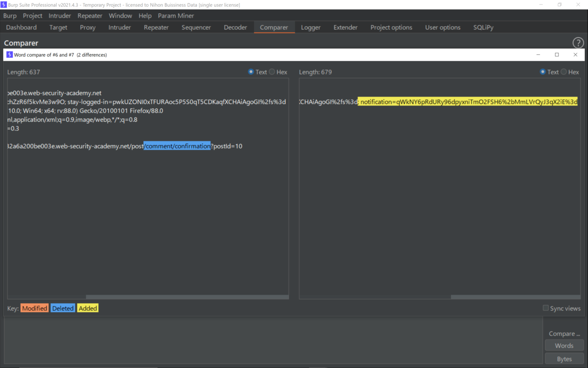The height and width of the screenshot is (368, 588).
Task: Click the stay-logged-in cookie line in left pane
Action: (x=147, y=102)
